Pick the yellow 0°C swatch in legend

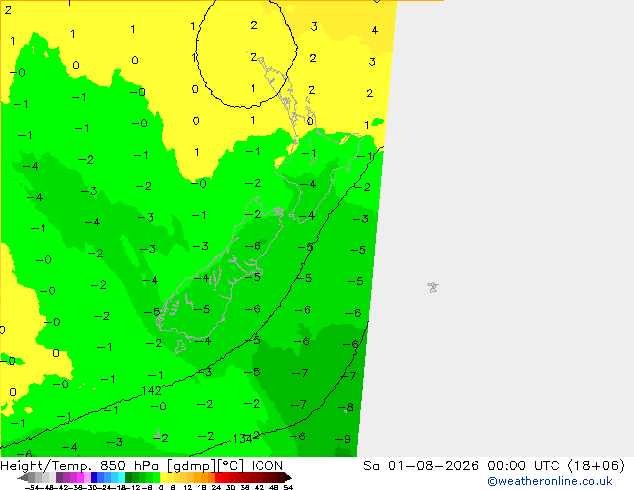point(163,477)
